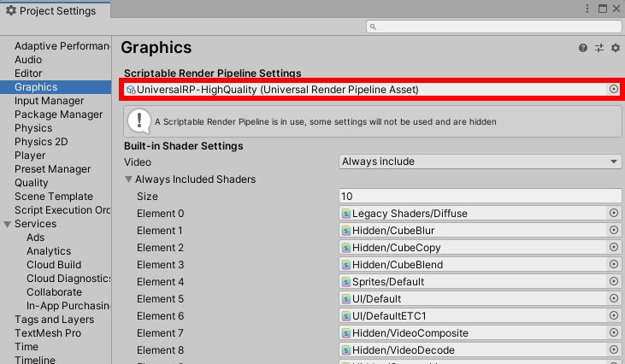Click the Video setting label
This screenshot has width=625, height=364.
pyautogui.click(x=138, y=162)
